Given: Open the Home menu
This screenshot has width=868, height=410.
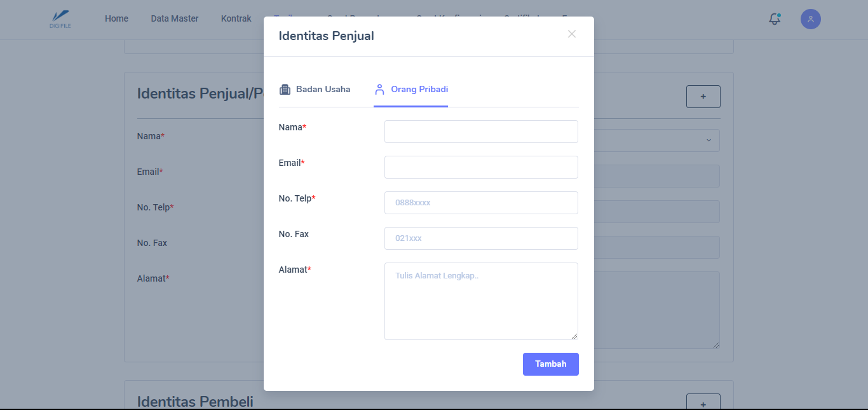Looking at the screenshot, I should click(x=116, y=19).
